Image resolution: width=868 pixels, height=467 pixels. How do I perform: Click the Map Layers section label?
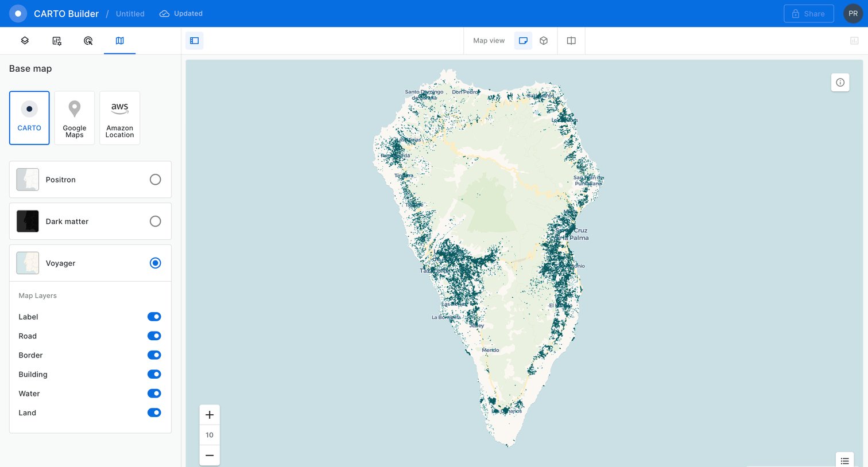(37, 295)
